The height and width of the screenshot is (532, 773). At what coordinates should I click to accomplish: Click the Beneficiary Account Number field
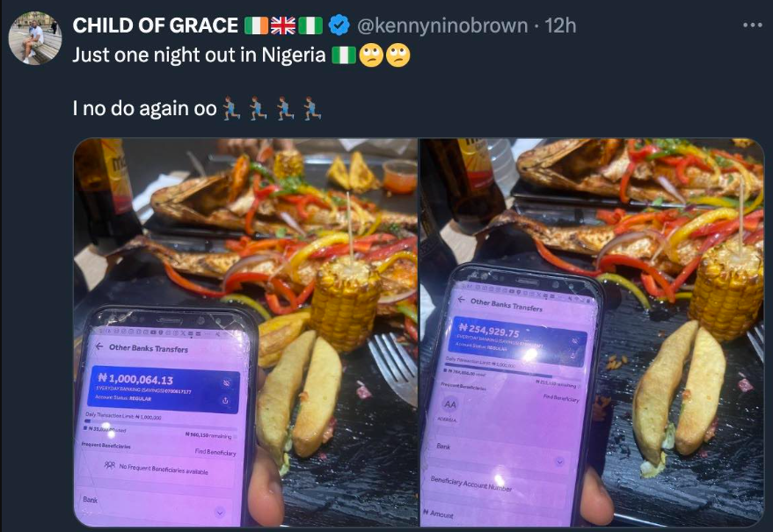pyautogui.click(x=495, y=485)
